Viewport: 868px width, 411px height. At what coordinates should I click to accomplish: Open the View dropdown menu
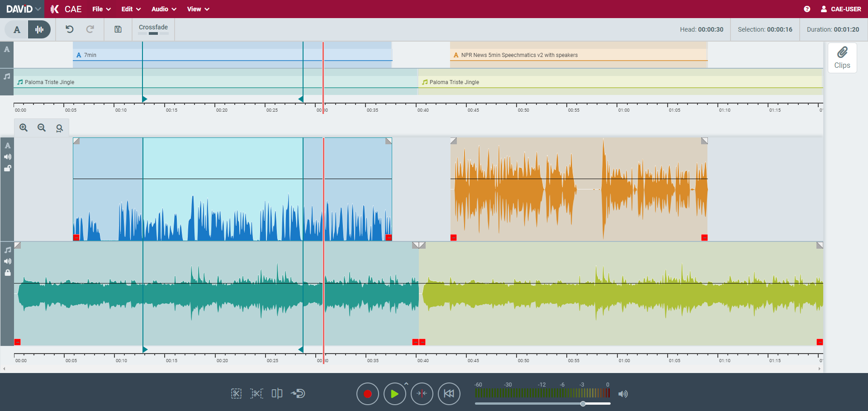point(198,9)
